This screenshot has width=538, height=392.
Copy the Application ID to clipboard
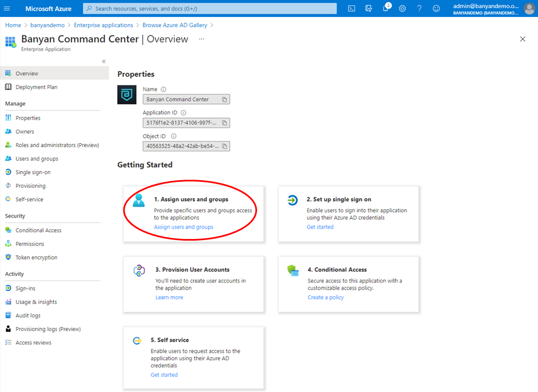click(x=224, y=123)
